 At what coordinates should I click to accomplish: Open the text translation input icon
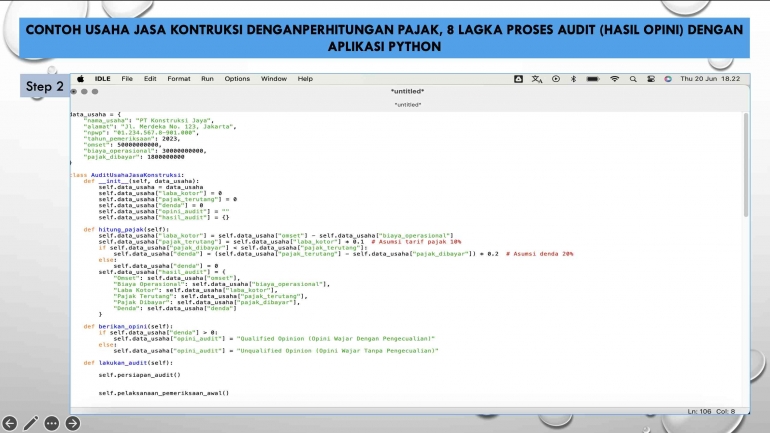(537, 79)
